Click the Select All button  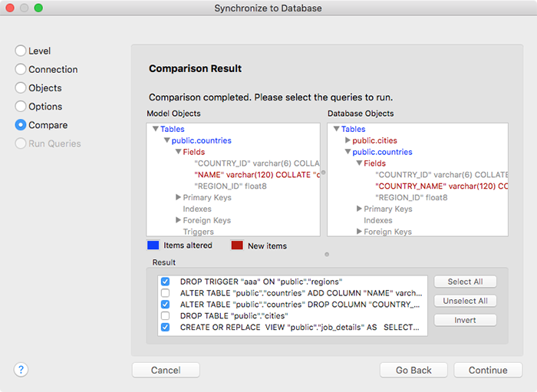pos(465,282)
